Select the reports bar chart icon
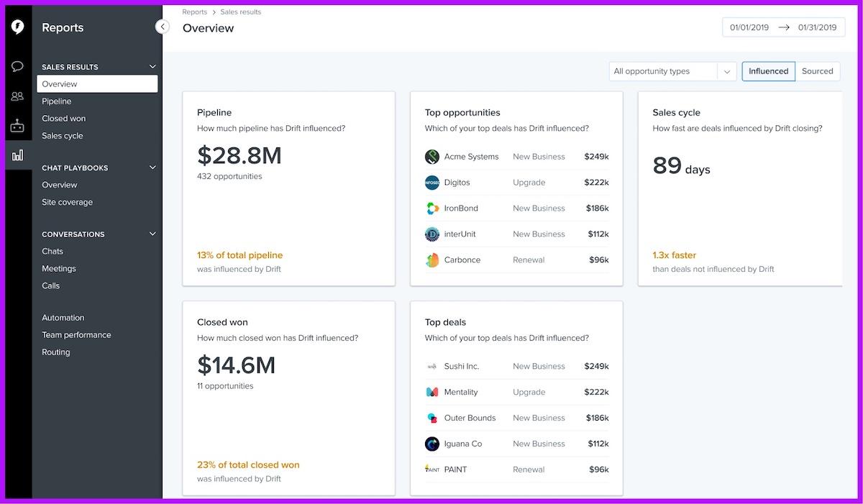863x504 pixels. point(17,155)
